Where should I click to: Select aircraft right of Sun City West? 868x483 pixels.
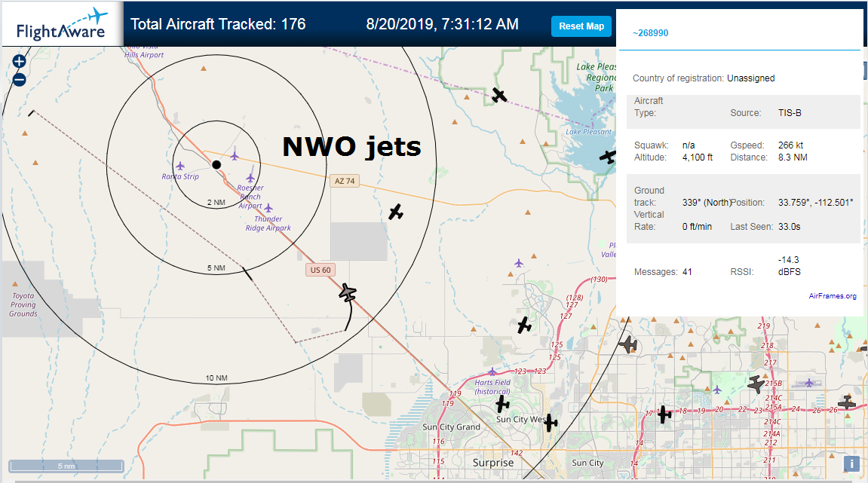click(550, 423)
